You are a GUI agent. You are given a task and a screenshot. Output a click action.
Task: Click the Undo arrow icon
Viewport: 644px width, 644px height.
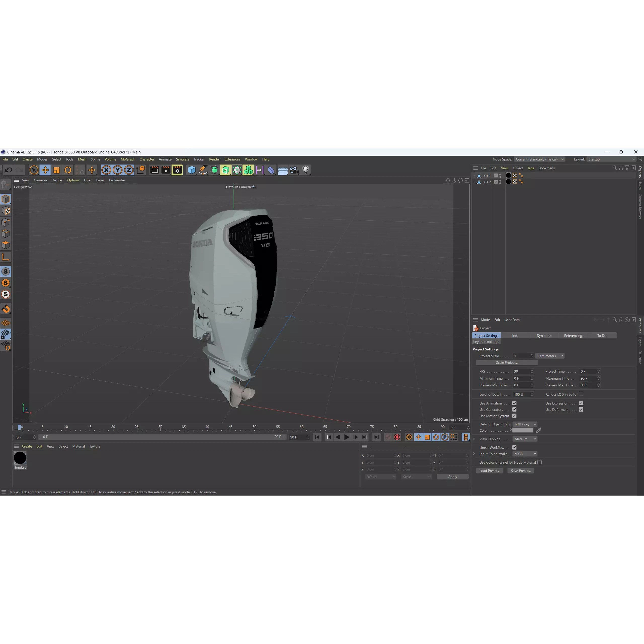tap(8, 170)
